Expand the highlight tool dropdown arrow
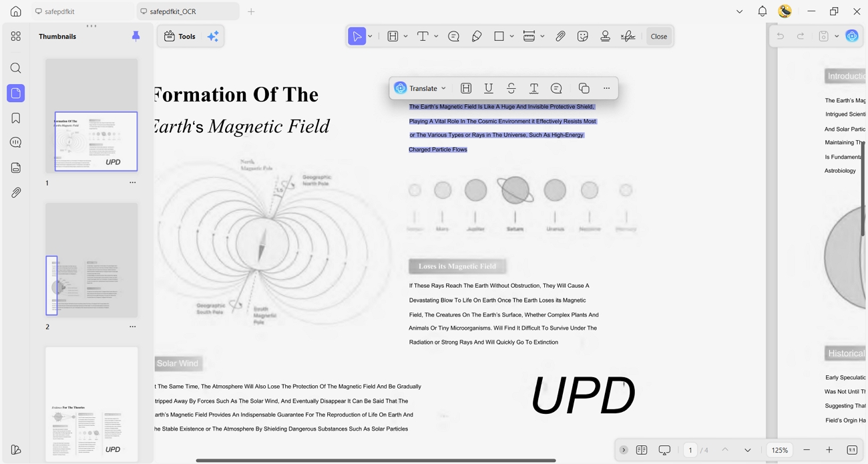The width and height of the screenshot is (868, 464). (405, 37)
